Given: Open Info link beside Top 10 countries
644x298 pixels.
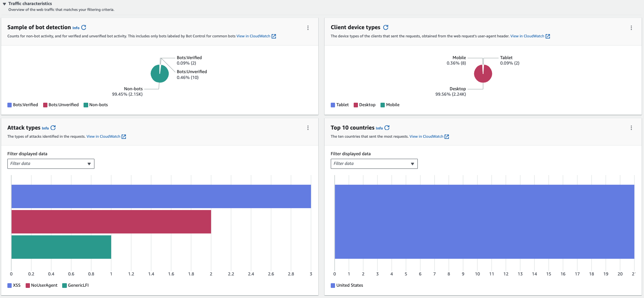Looking at the screenshot, I should (379, 128).
